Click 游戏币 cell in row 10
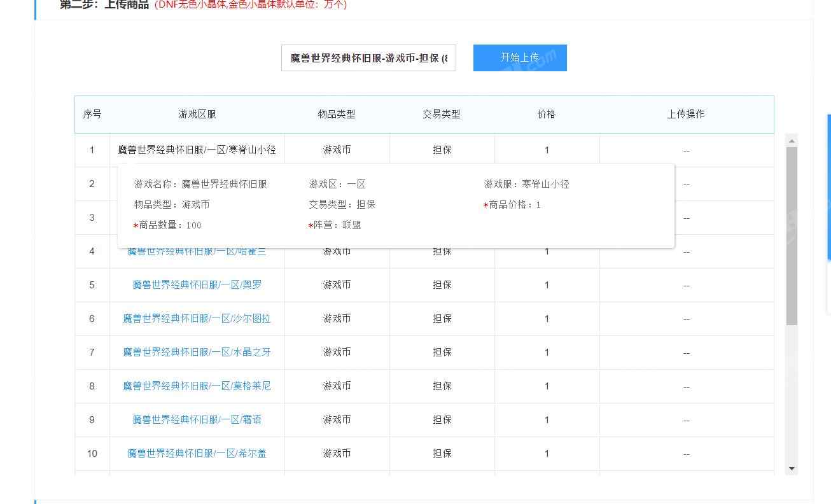Screen dimensions: 831x504 [x=337, y=454]
